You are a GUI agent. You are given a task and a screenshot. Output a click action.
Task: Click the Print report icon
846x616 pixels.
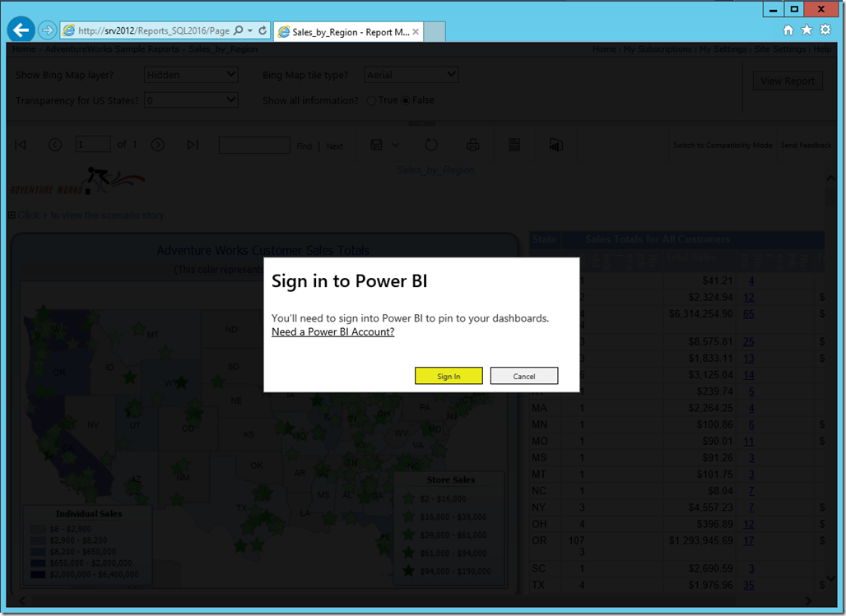pos(472,145)
